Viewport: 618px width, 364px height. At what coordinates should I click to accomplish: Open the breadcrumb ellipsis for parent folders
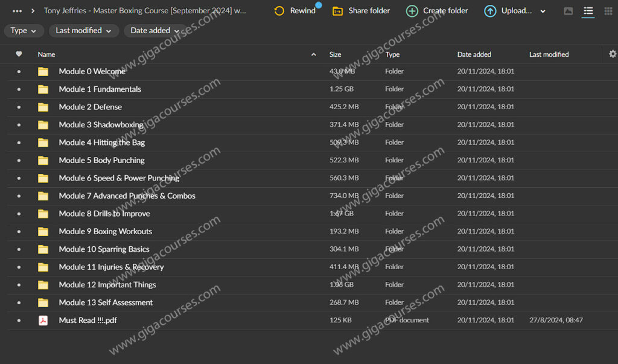(x=17, y=11)
